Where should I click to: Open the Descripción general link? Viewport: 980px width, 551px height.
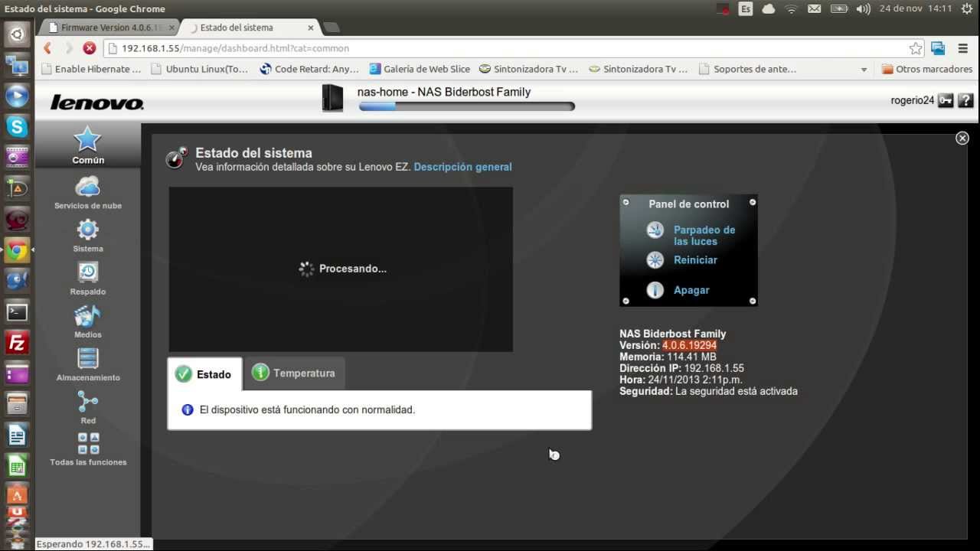point(462,167)
